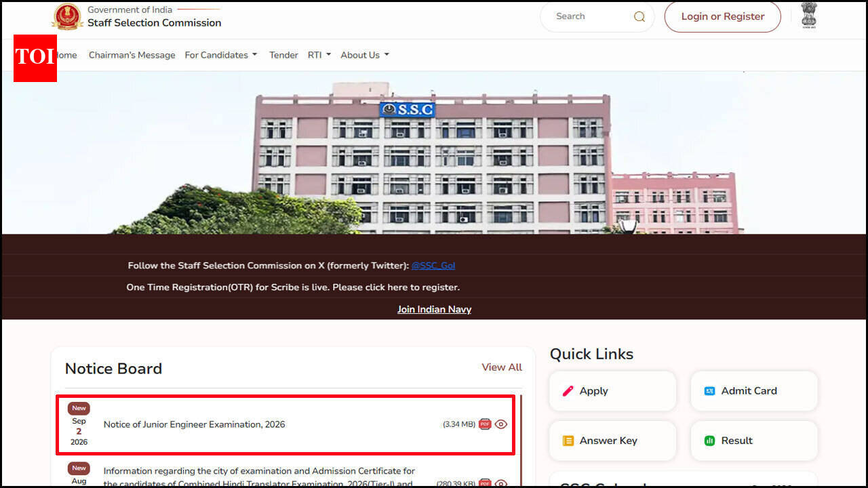Click the "Staff Selection Commission" header title
868x488 pixels.
(154, 23)
